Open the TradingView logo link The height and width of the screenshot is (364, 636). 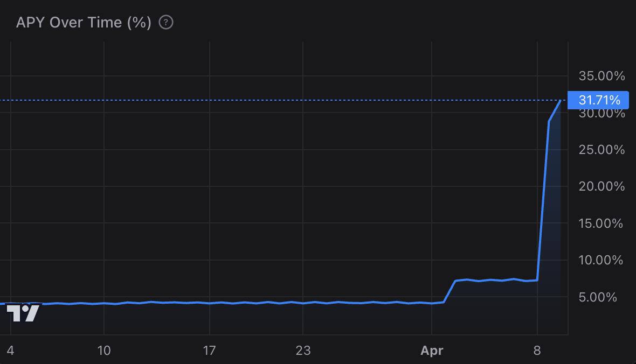[x=23, y=313]
